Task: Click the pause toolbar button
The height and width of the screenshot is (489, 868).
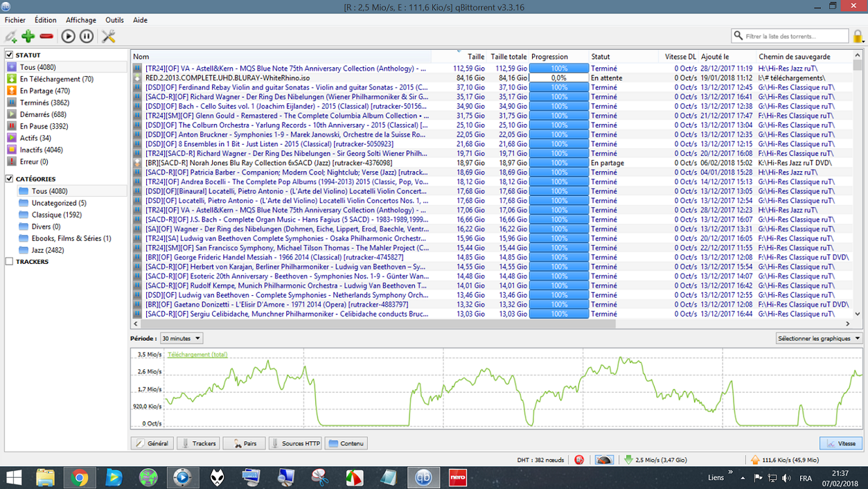Action: pos(87,36)
